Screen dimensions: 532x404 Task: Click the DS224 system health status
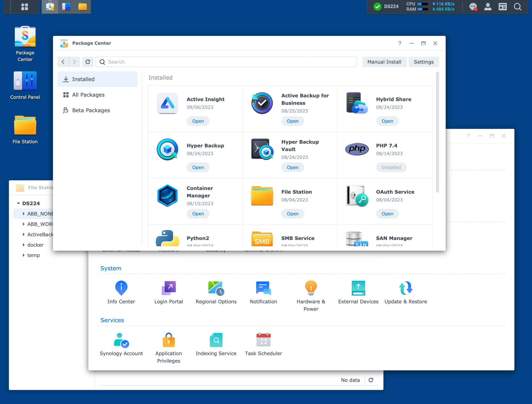(386, 6)
